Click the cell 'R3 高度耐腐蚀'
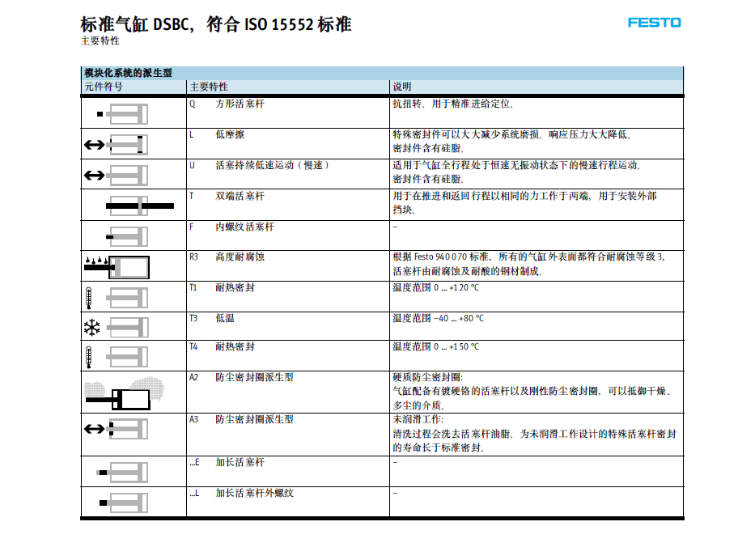 [227, 257]
